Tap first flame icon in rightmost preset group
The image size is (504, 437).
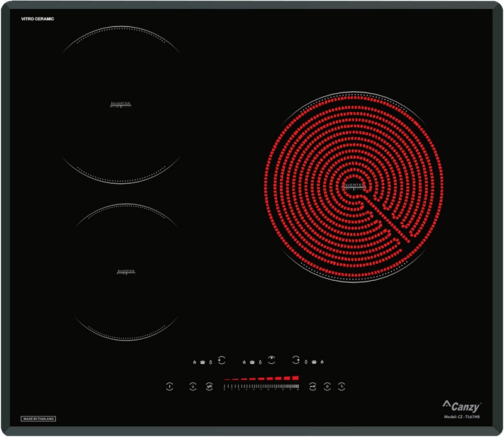[306, 362]
